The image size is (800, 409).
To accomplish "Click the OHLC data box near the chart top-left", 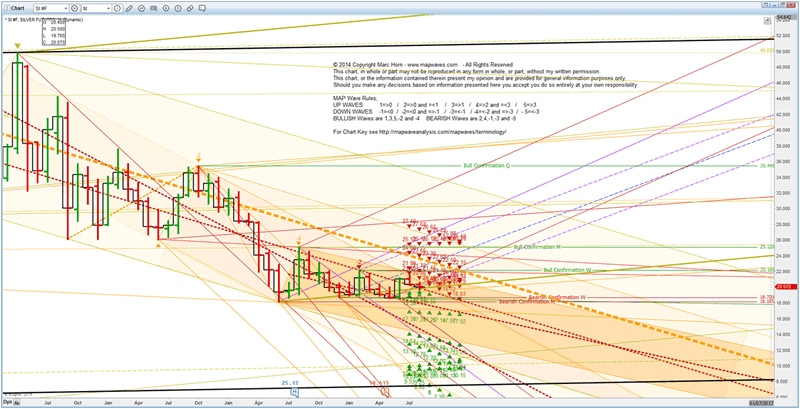I will coord(53,33).
